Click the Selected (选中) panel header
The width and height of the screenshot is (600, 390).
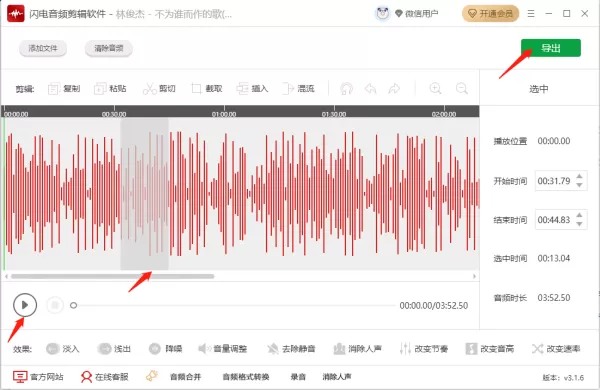(x=539, y=89)
